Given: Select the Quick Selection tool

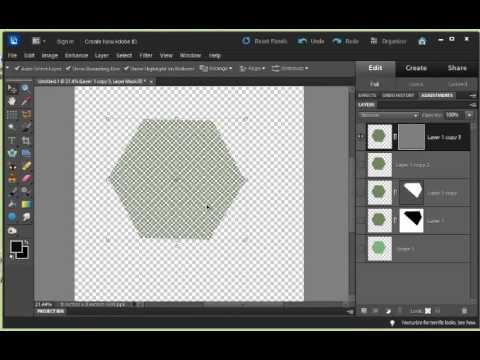Looking at the screenshot, I should click(x=26, y=127).
